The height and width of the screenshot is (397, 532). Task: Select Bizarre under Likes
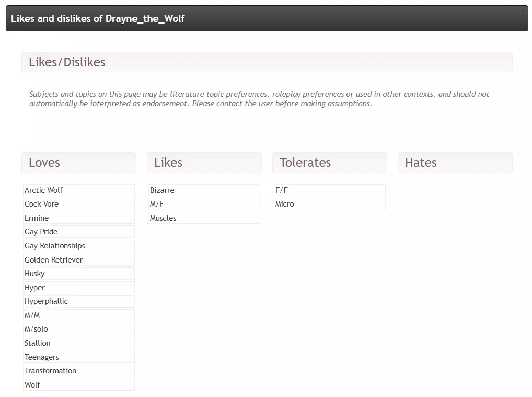tap(204, 190)
